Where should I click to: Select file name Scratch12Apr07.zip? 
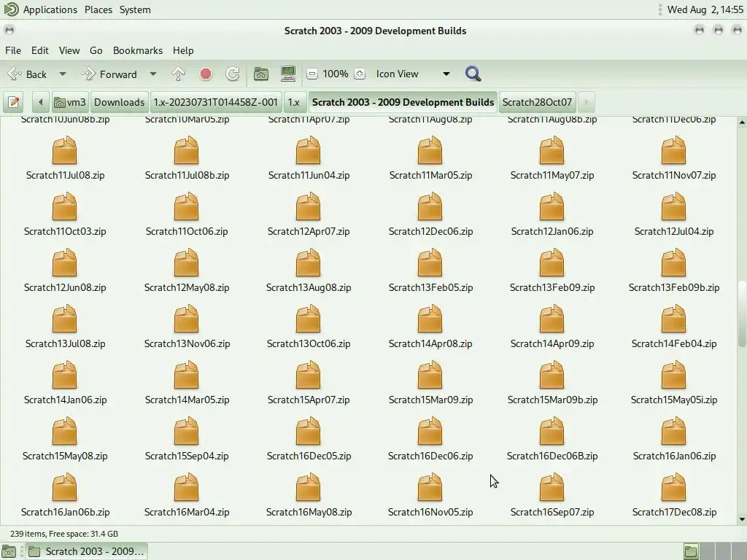tap(309, 231)
